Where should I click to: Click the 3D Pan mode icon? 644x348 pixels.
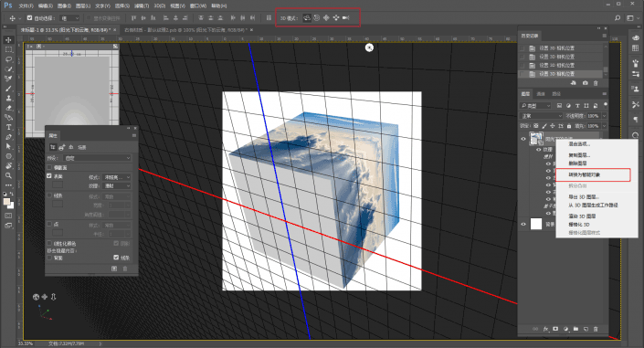pos(326,17)
